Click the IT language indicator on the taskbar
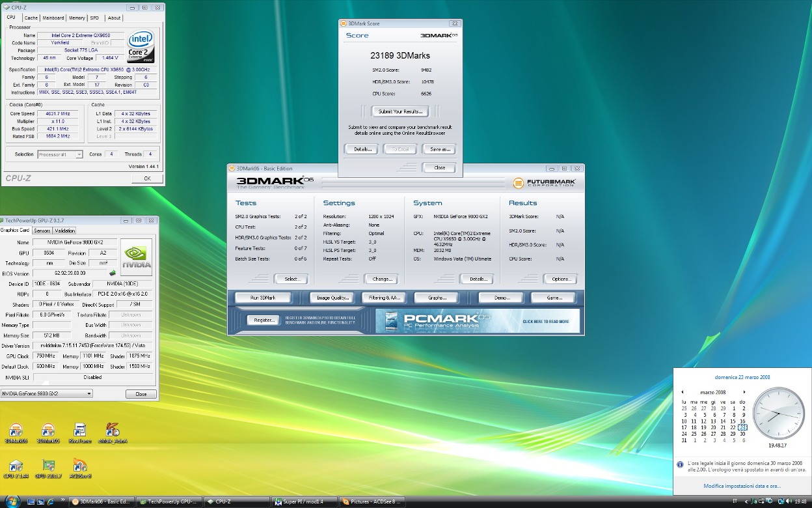The height and width of the screenshot is (508, 812). click(735, 501)
